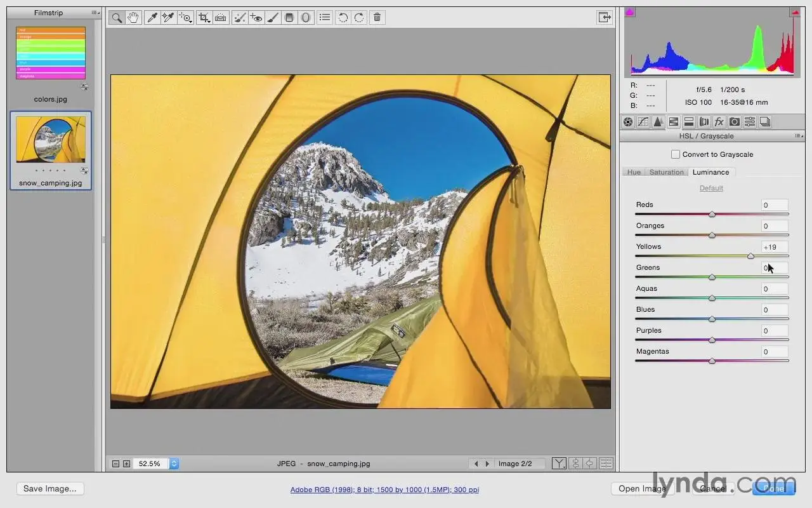Viewport: 812px width, 508px height.
Task: Open the Snapshots panel icon
Action: [x=765, y=122]
